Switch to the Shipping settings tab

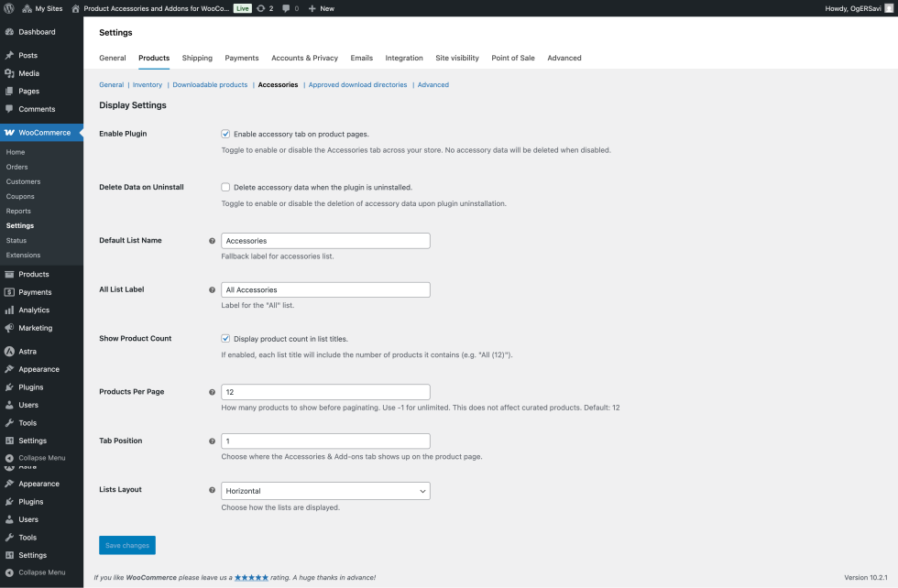point(197,58)
